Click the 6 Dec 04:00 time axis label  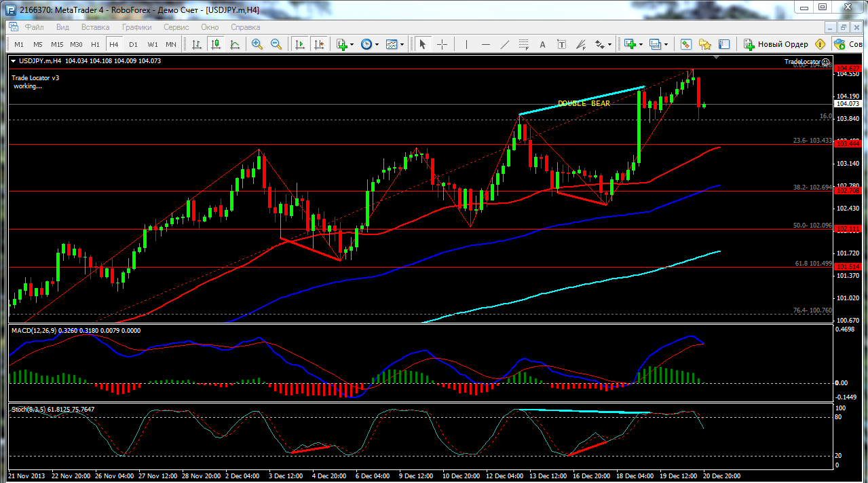coord(372,476)
